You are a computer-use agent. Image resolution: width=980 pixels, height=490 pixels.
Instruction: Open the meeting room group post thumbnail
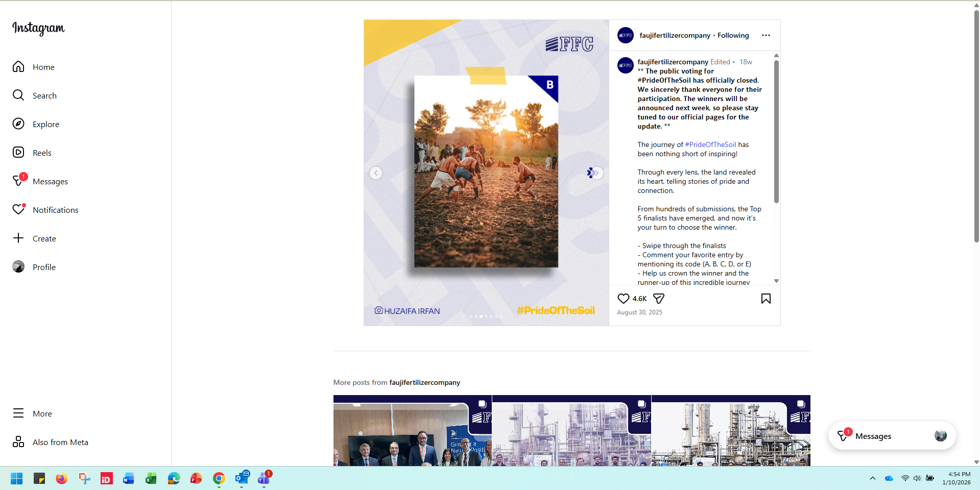412,430
